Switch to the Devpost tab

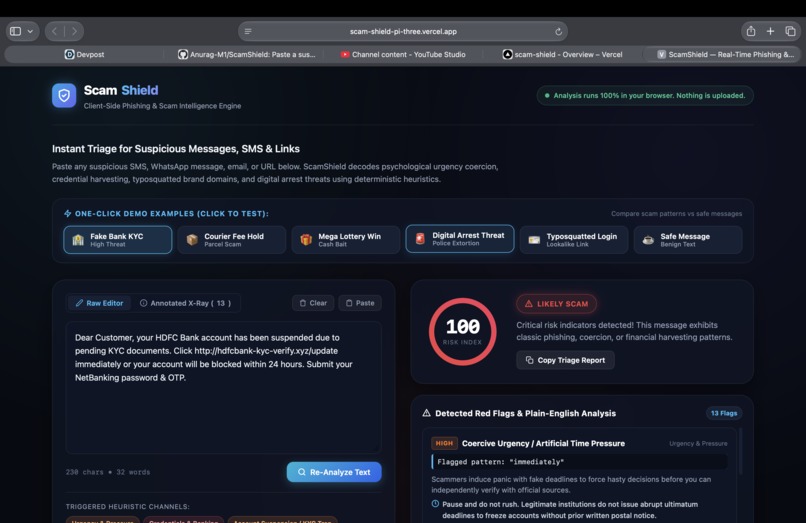[84, 55]
